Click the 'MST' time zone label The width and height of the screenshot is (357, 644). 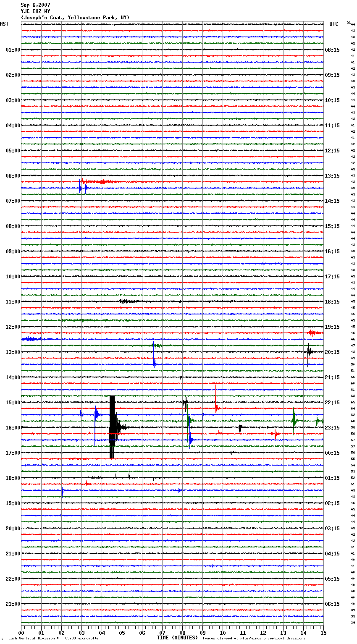click(x=4, y=24)
